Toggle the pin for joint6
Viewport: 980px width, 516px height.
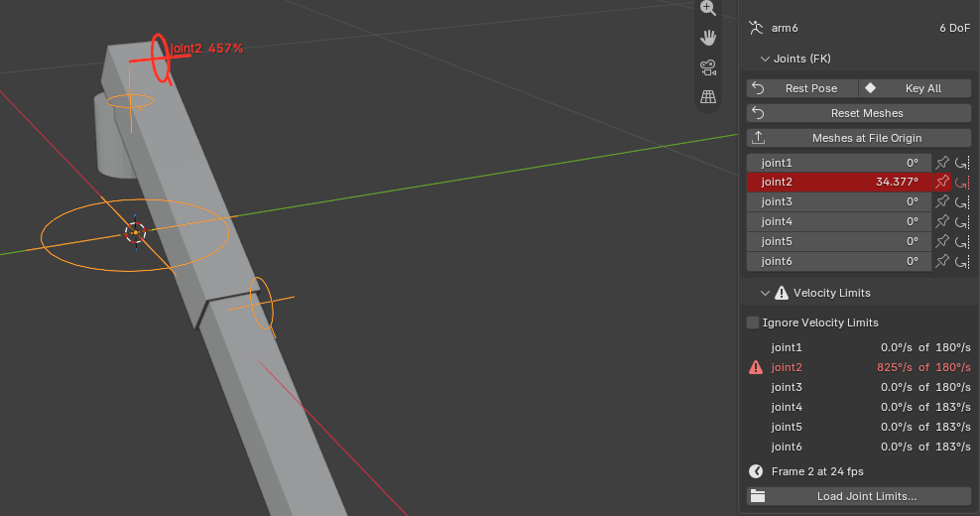pos(942,261)
